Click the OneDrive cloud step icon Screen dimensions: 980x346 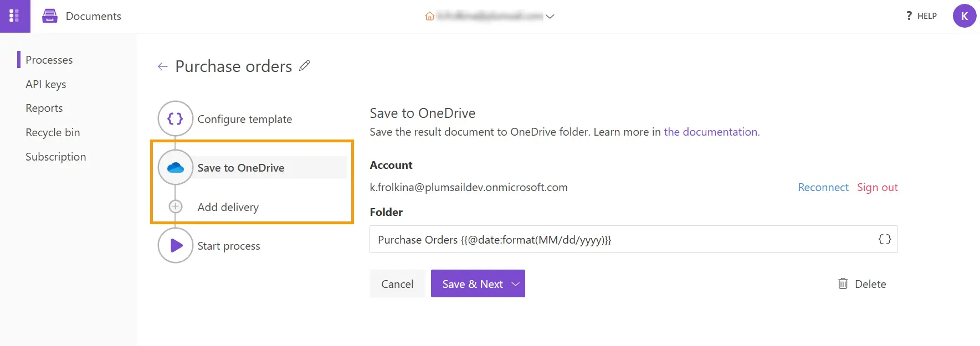click(175, 167)
